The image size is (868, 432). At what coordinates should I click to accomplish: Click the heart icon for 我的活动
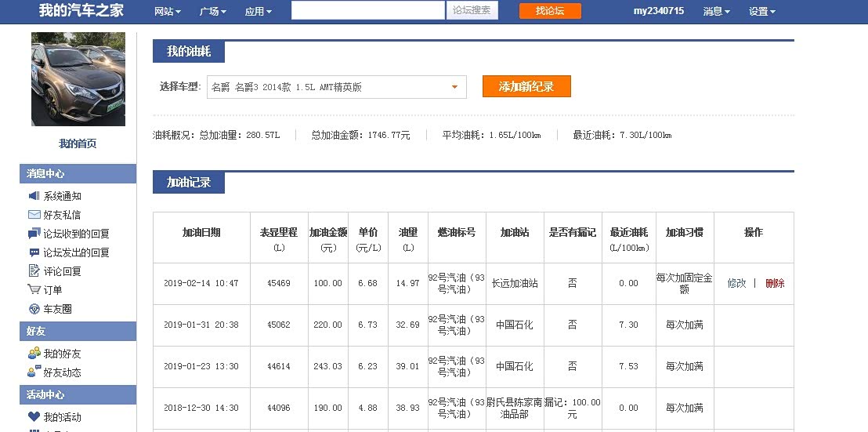[34, 417]
